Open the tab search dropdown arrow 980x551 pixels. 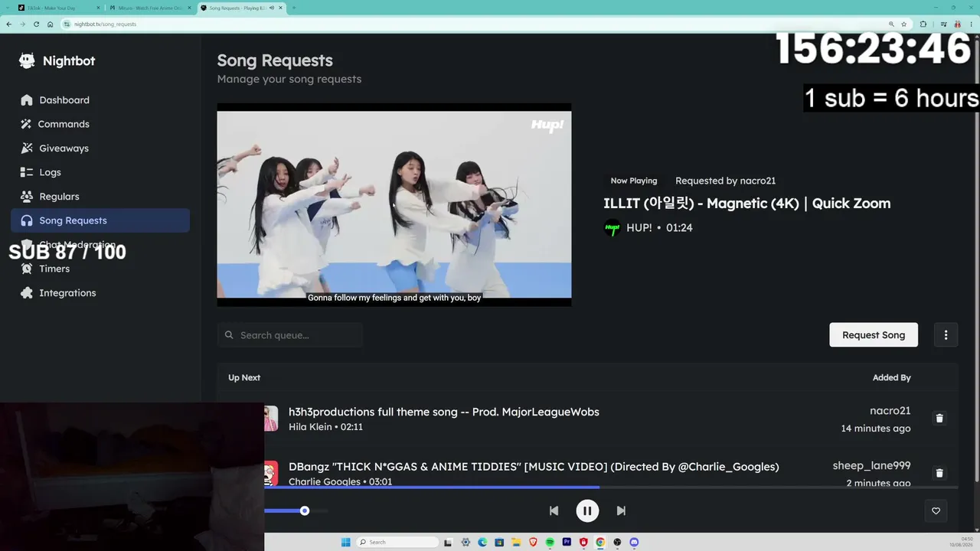point(7,8)
